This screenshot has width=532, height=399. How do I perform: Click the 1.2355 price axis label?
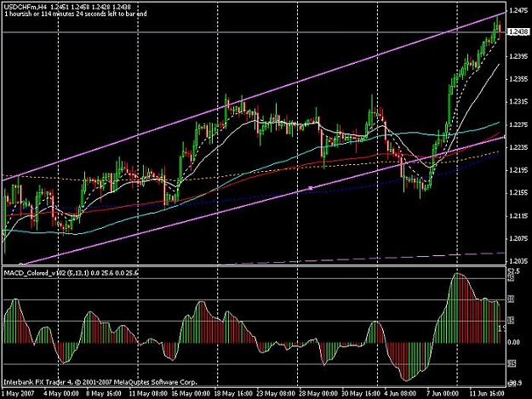[x=518, y=79]
